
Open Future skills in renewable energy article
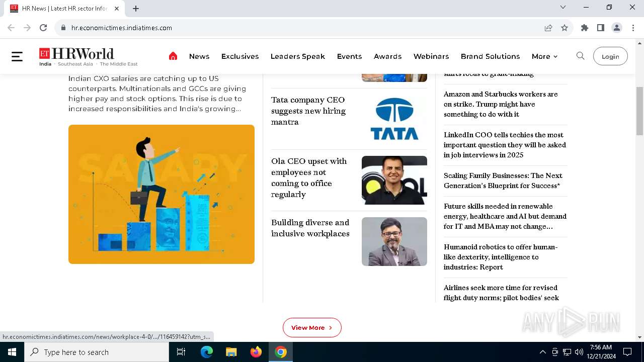pos(505,216)
